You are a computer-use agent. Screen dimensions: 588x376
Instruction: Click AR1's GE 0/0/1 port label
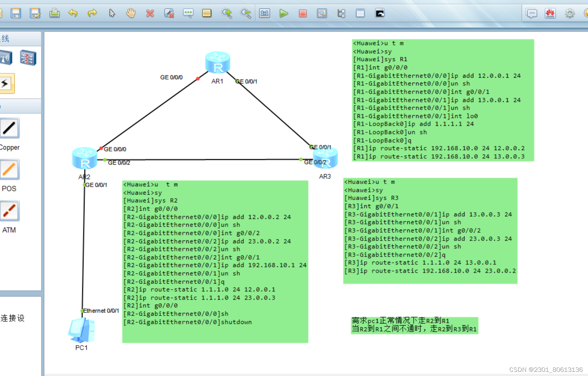pyautogui.click(x=247, y=81)
